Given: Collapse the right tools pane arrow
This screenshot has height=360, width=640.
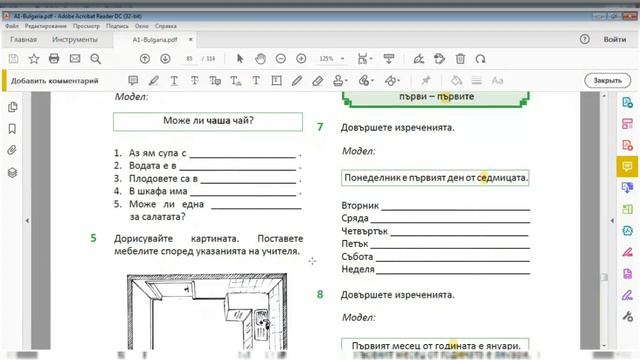Looking at the screenshot, I should [612, 220].
